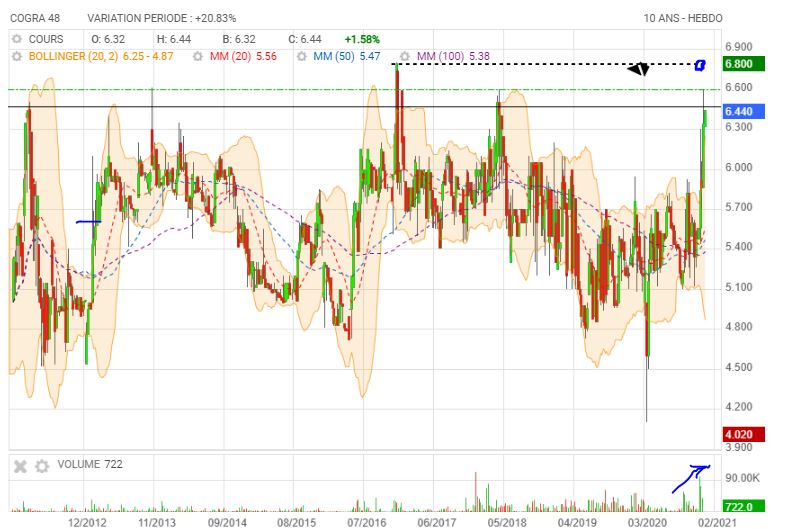786x529 pixels.
Task: Click the 02/2021 date axis label
Action: click(x=717, y=522)
